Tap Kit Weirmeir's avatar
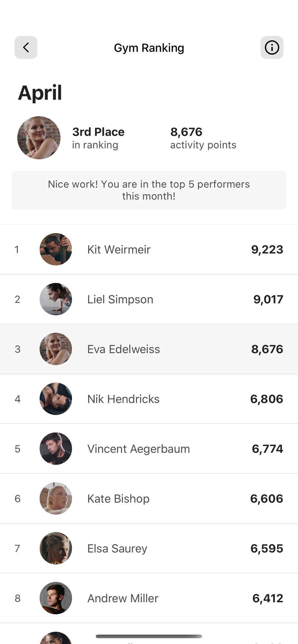The height and width of the screenshot is (644, 298). (x=56, y=249)
